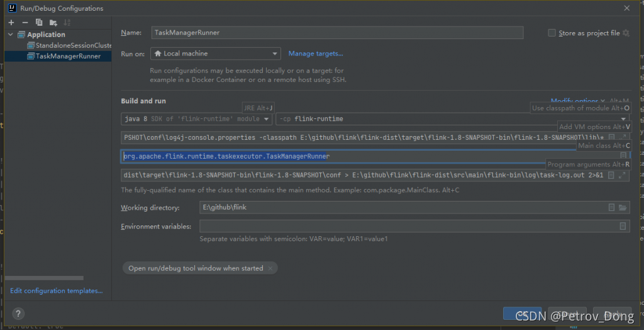Remove the selected configuration
Viewport: 644px width, 330px height.
click(x=25, y=23)
